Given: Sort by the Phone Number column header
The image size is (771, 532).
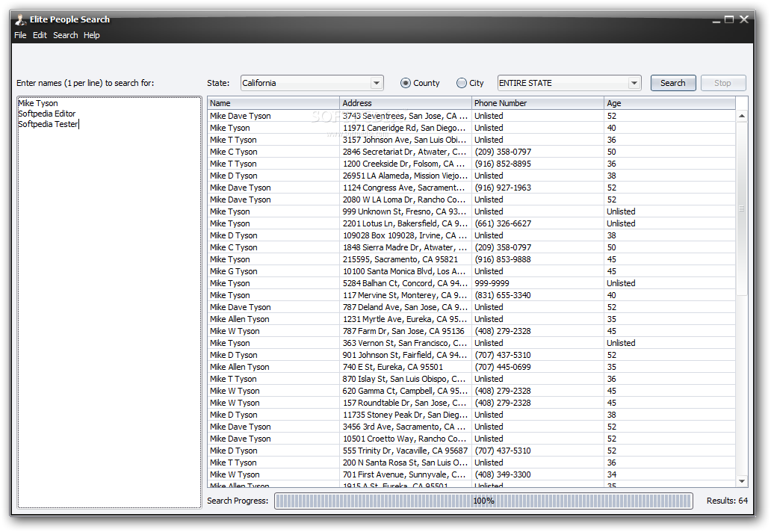Looking at the screenshot, I should pyautogui.click(x=537, y=103).
